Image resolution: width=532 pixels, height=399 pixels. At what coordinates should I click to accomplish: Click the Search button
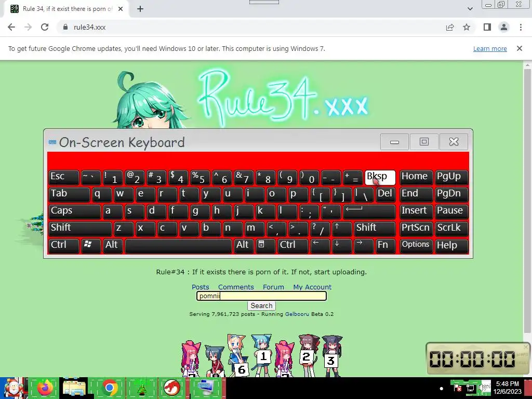tap(261, 305)
